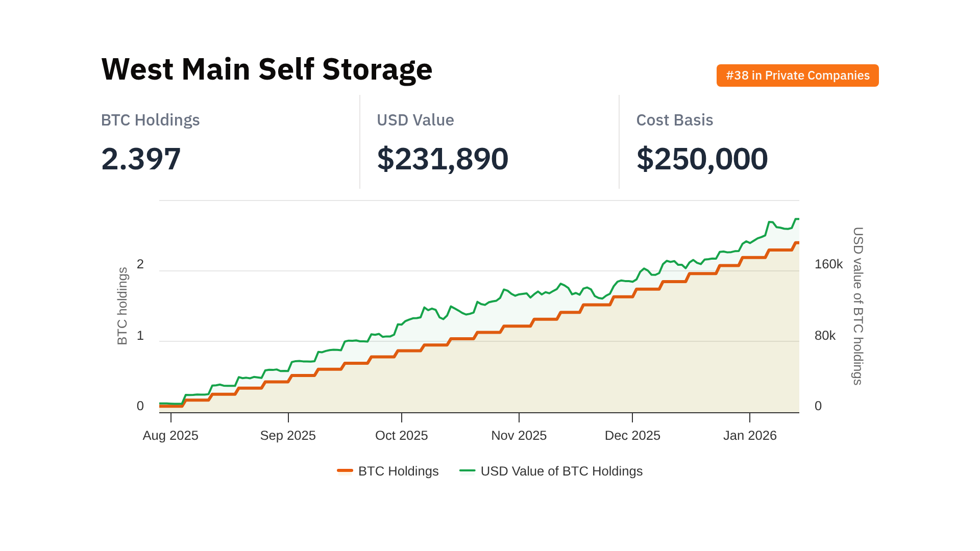This screenshot has height=551, width=980.
Task: Click the Nov 2025 axis label
Action: [x=519, y=435]
